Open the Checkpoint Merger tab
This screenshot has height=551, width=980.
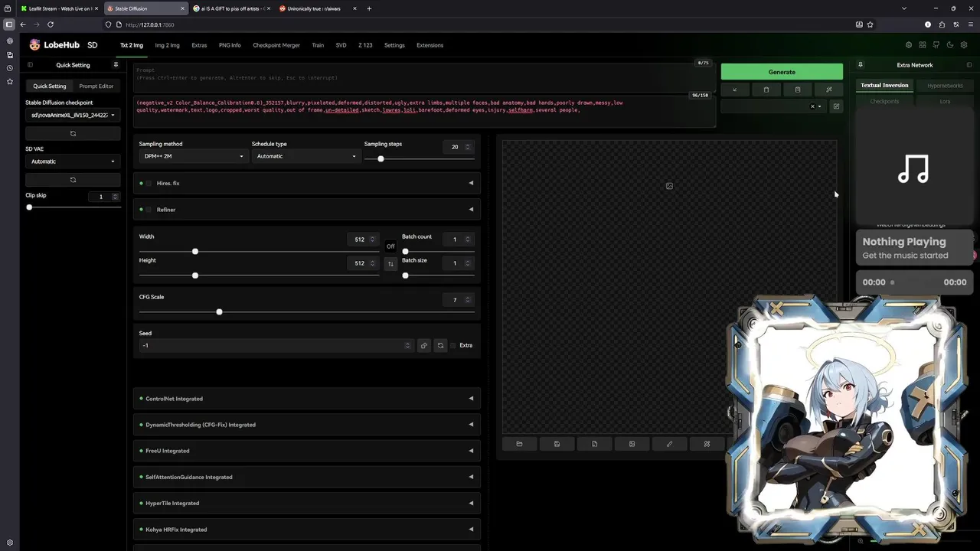coord(276,45)
